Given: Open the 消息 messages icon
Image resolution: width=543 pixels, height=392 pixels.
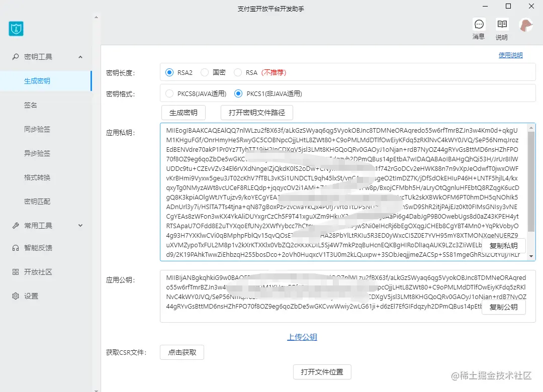Looking at the screenshot, I should tap(479, 24).
